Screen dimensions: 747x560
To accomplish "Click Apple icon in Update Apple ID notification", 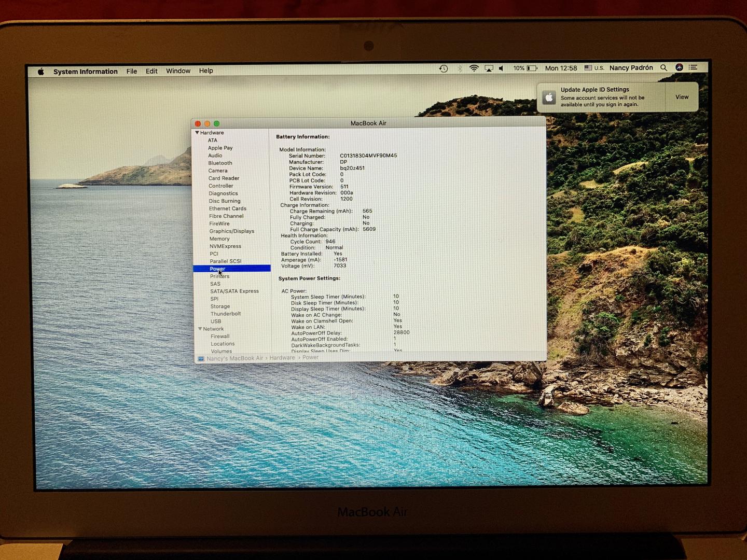I will click(x=549, y=97).
